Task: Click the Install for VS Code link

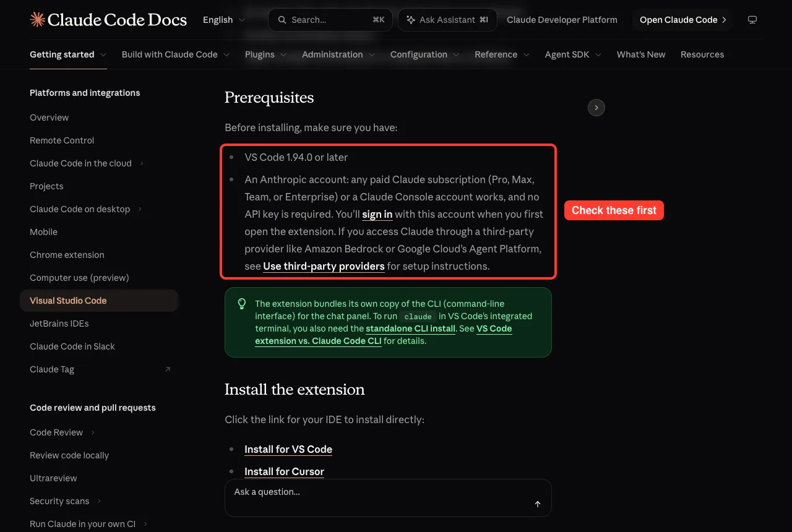Action: tap(288, 449)
